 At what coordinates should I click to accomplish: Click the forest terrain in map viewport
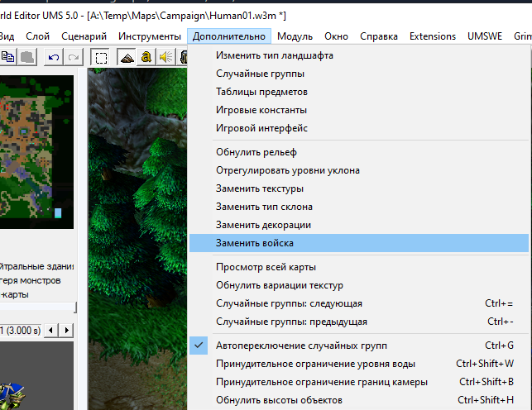[137, 237]
